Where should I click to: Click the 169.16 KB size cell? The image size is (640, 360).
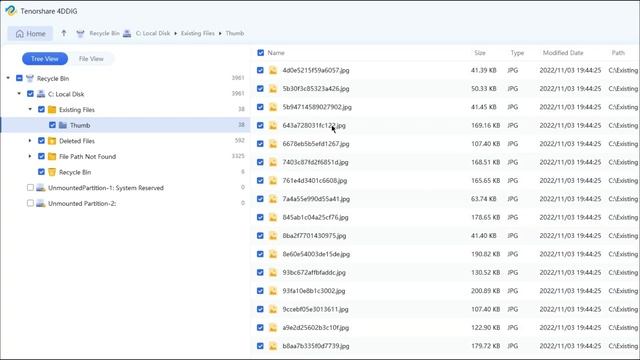point(485,125)
